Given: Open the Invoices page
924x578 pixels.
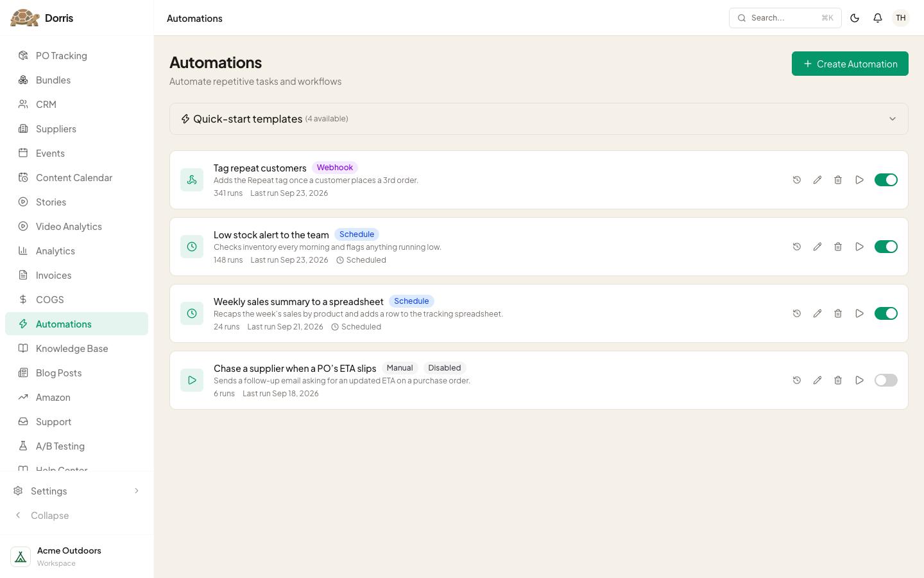Looking at the screenshot, I should pos(77,275).
